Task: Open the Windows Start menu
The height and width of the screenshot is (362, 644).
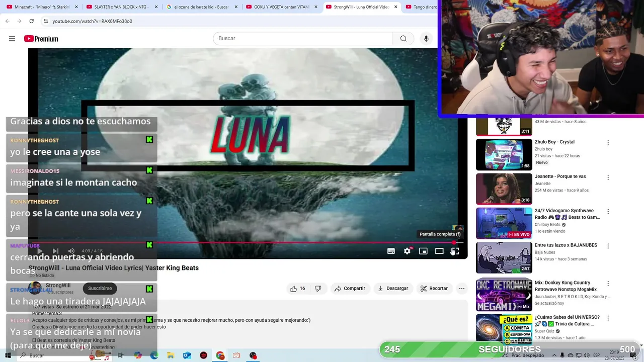Action: [x=8, y=355]
